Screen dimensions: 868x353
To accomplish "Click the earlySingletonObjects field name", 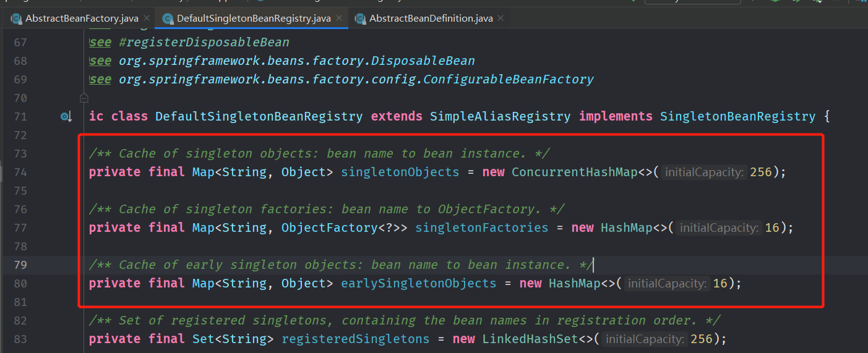I will tap(419, 283).
